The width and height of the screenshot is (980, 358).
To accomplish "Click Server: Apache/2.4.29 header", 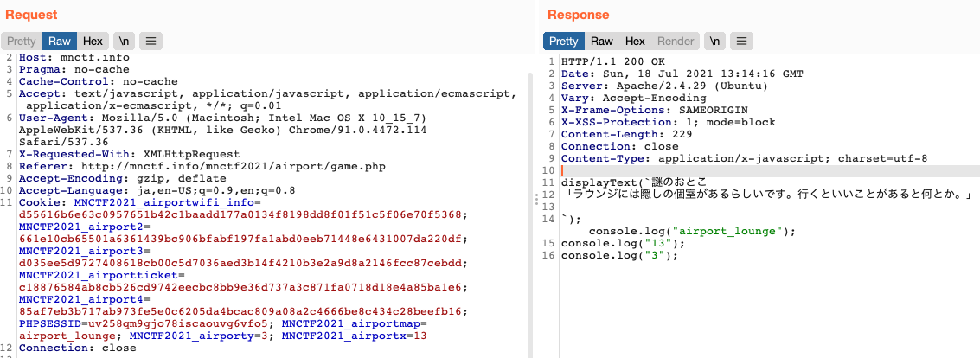I will pos(665,86).
